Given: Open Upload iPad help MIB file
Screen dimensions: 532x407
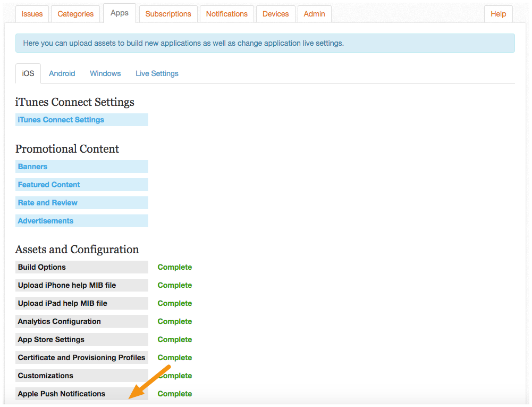Looking at the screenshot, I should pos(82,303).
